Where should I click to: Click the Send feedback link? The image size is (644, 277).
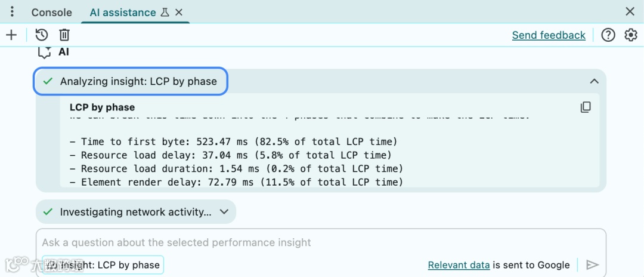point(549,35)
